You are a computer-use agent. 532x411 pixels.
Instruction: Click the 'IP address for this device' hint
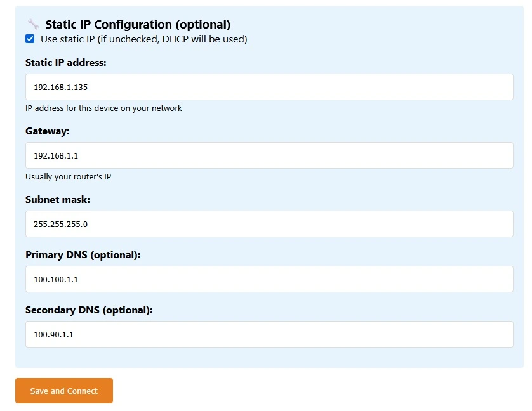103,108
